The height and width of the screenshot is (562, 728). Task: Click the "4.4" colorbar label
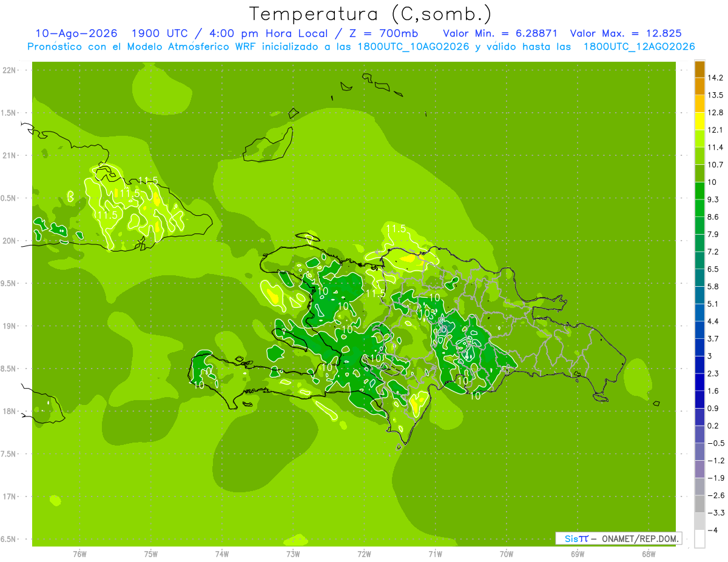tap(713, 321)
